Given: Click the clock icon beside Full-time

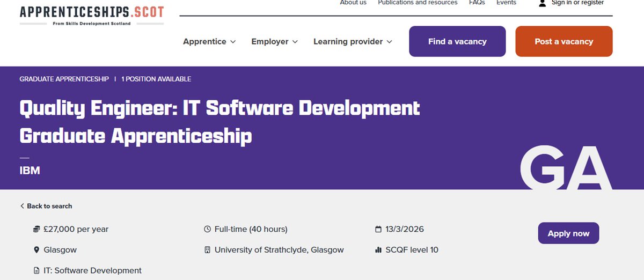Looking at the screenshot, I should [x=208, y=229].
